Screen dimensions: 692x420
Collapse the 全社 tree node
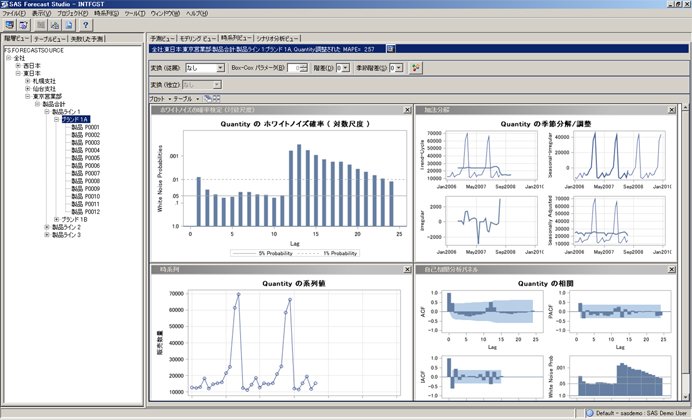pyautogui.click(x=8, y=58)
